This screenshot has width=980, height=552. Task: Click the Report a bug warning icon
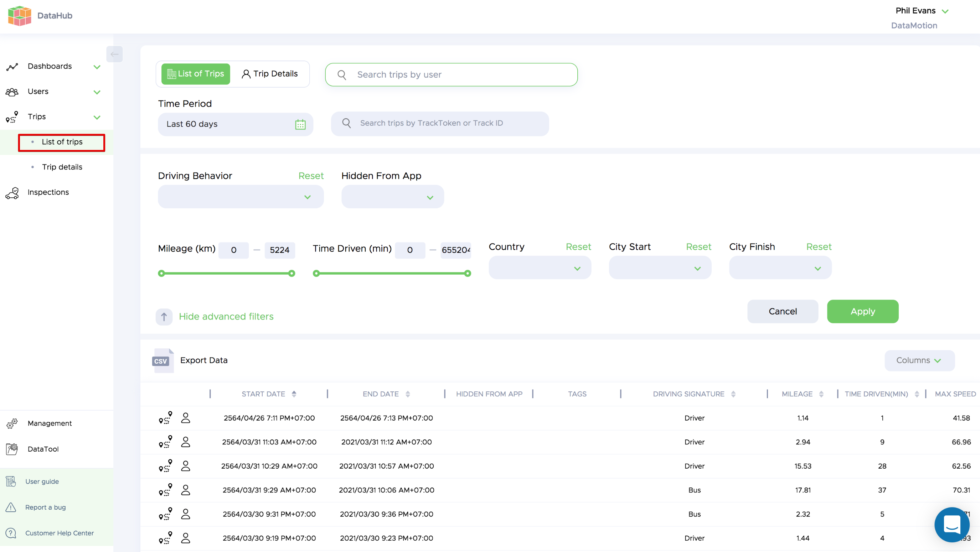click(x=11, y=507)
